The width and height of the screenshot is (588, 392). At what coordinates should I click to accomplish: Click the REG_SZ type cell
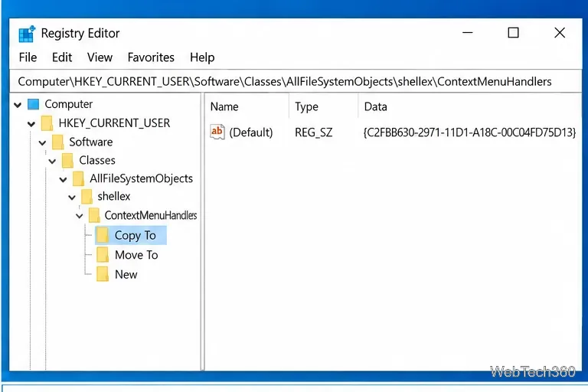[x=313, y=132]
